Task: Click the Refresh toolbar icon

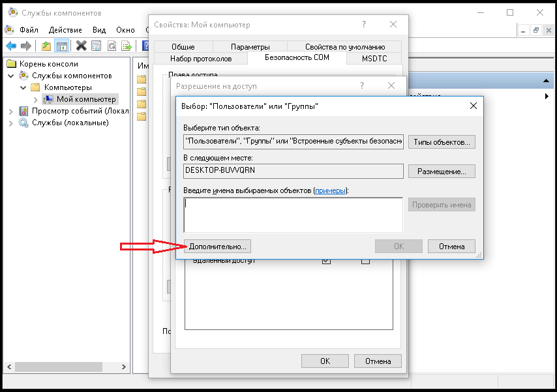Action: pyautogui.click(x=112, y=46)
